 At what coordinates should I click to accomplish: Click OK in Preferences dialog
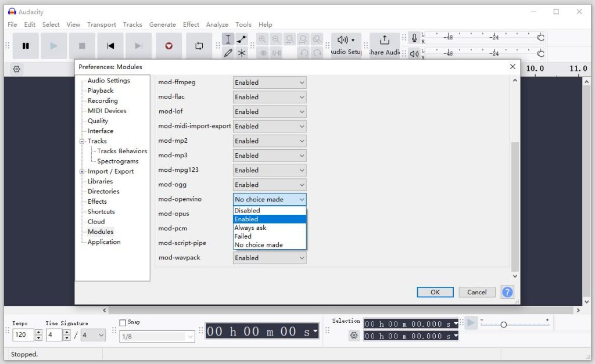pyautogui.click(x=435, y=292)
